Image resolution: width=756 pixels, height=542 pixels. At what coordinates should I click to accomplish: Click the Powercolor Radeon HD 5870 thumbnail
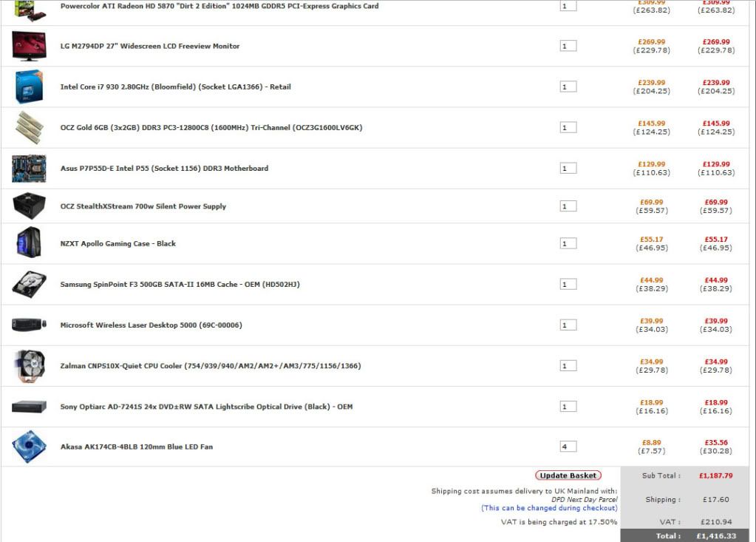(29, 10)
